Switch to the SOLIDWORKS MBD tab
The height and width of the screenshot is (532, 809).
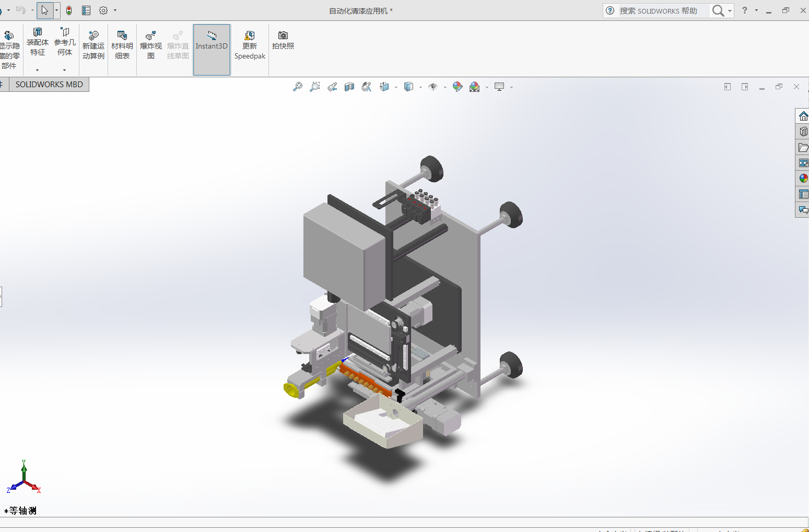[49, 85]
